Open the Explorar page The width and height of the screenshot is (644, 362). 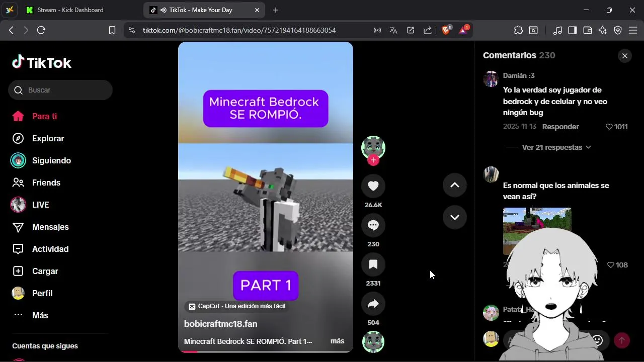tap(38, 138)
